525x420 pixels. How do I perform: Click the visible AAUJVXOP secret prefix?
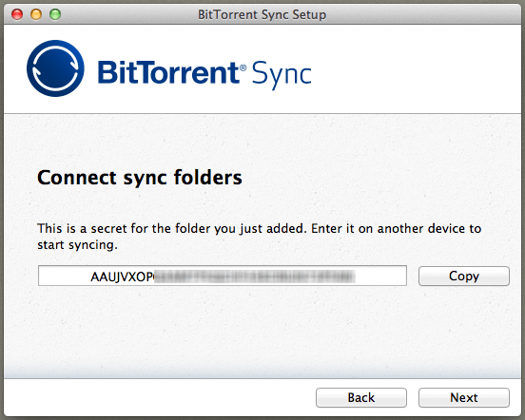(x=122, y=277)
